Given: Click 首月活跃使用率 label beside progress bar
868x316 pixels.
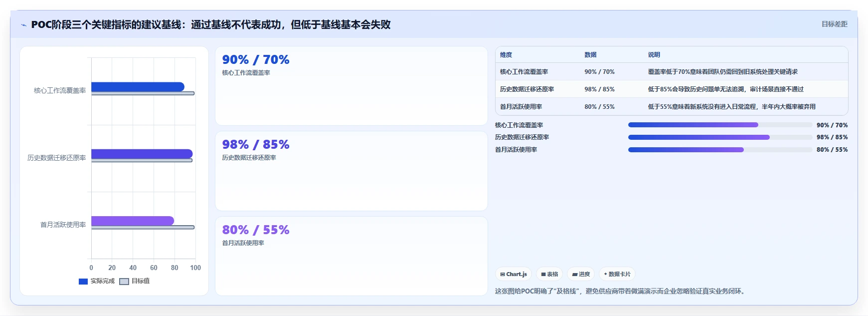Looking at the screenshot, I should pyautogui.click(x=516, y=150).
